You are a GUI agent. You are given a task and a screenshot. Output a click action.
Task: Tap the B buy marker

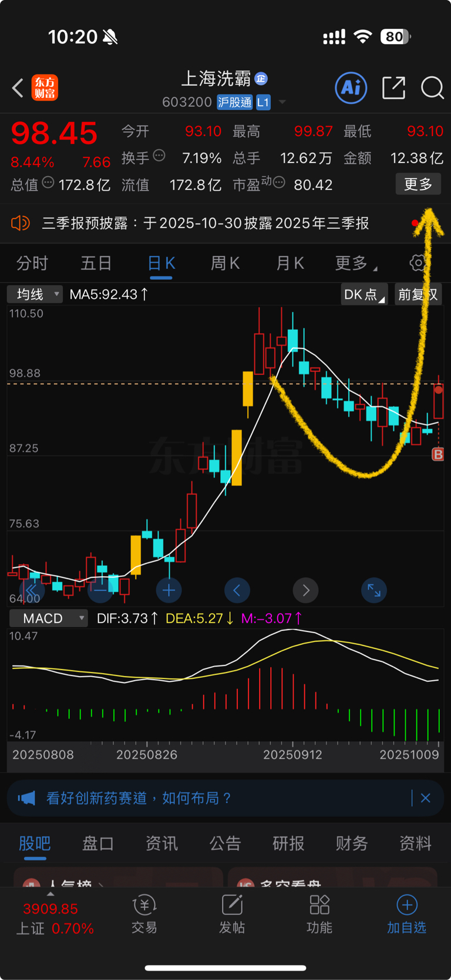pos(438,454)
